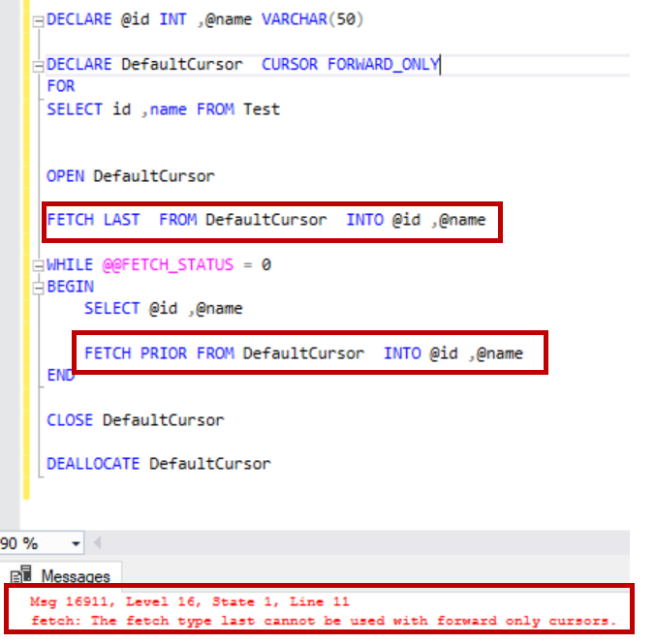Click the horizontal scrollbar left arrow
655x644 pixels.
[97, 543]
